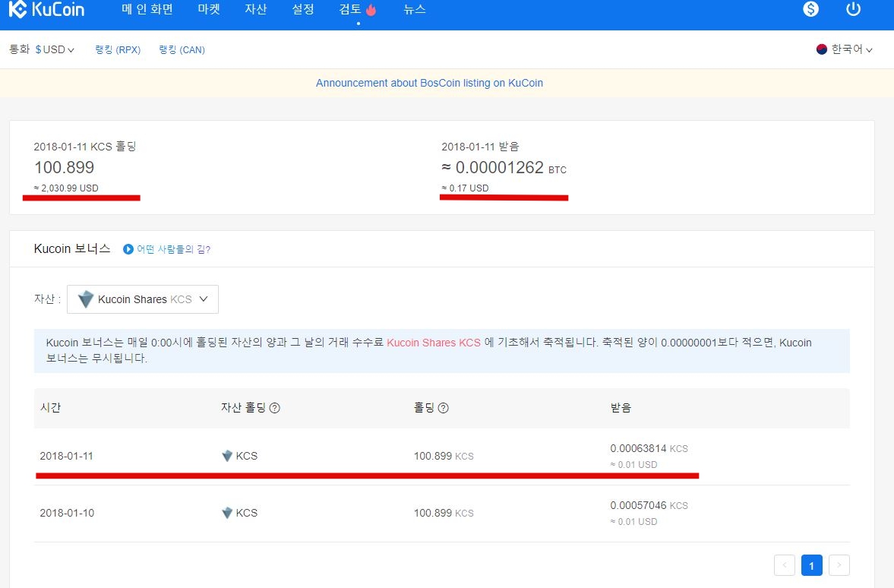
Task: Click the 시간 column header
Action: (x=50, y=408)
